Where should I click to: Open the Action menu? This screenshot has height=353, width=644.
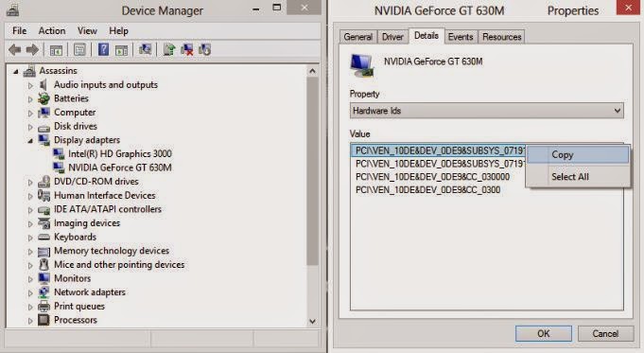coord(52,31)
